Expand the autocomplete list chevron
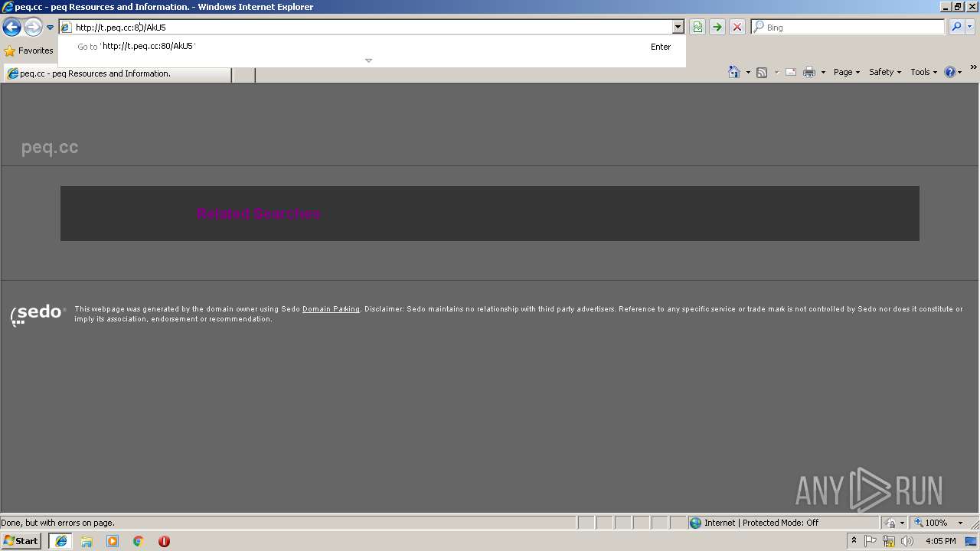980x551 pixels. click(368, 60)
